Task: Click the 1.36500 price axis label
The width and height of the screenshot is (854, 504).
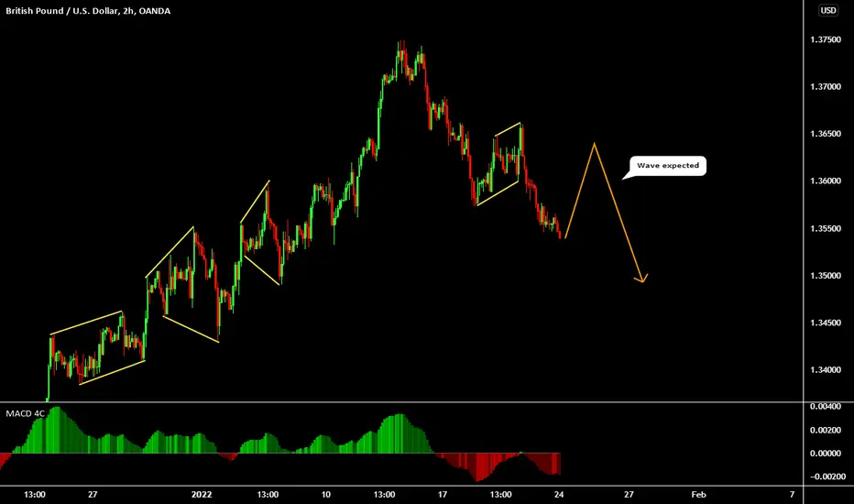Action: tap(826, 134)
